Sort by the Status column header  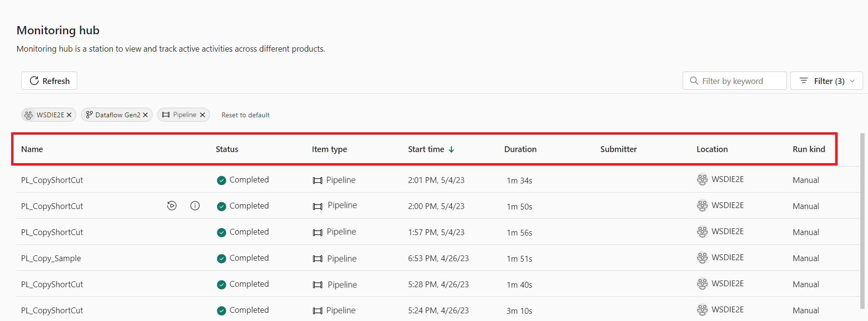[227, 149]
